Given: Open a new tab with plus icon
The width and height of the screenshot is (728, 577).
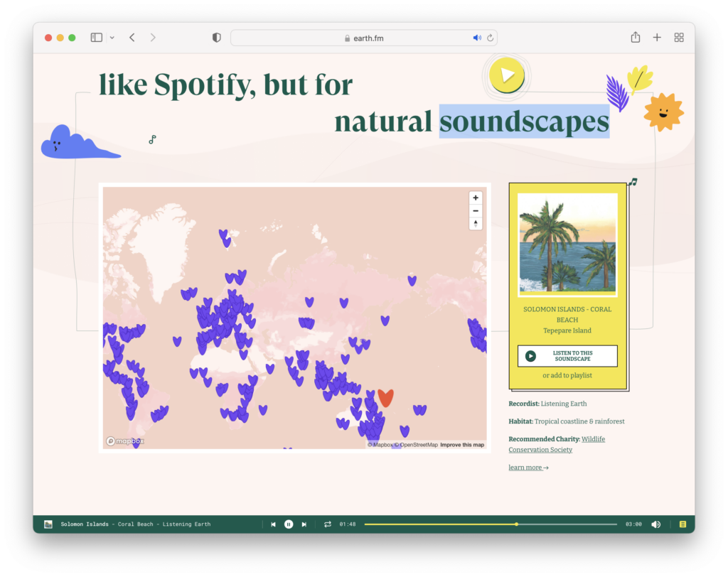Looking at the screenshot, I should tap(656, 38).
